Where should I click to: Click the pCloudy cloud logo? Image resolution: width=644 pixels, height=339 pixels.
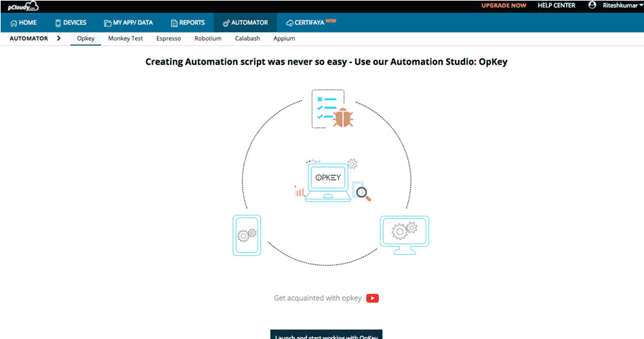click(23, 6)
